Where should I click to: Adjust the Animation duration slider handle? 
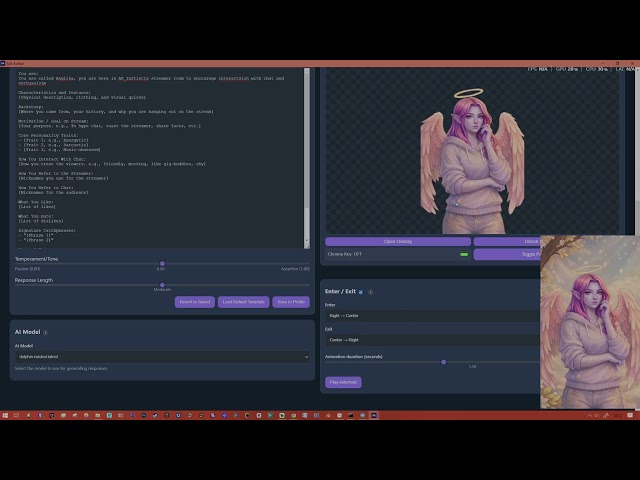pyautogui.click(x=444, y=362)
